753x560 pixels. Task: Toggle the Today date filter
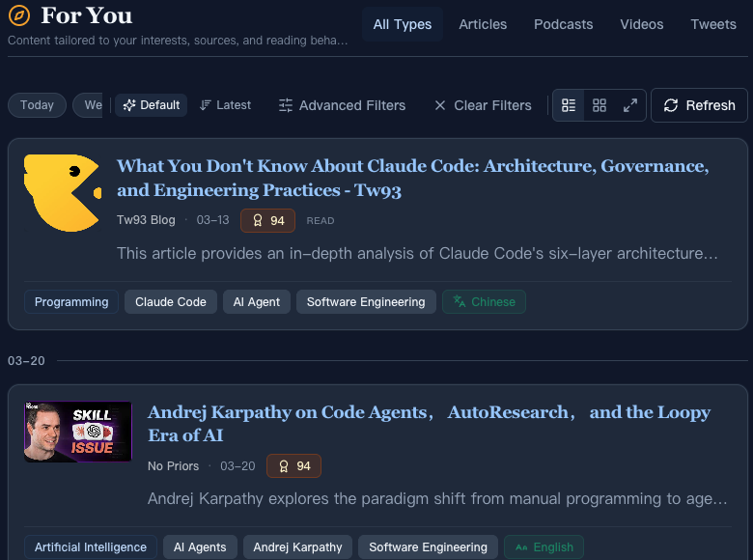(x=37, y=105)
